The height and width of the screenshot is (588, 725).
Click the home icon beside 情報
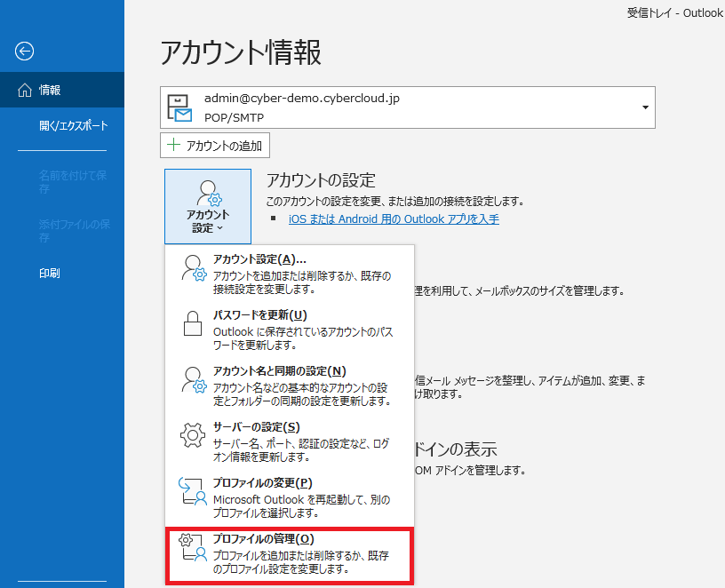pyautogui.click(x=25, y=90)
